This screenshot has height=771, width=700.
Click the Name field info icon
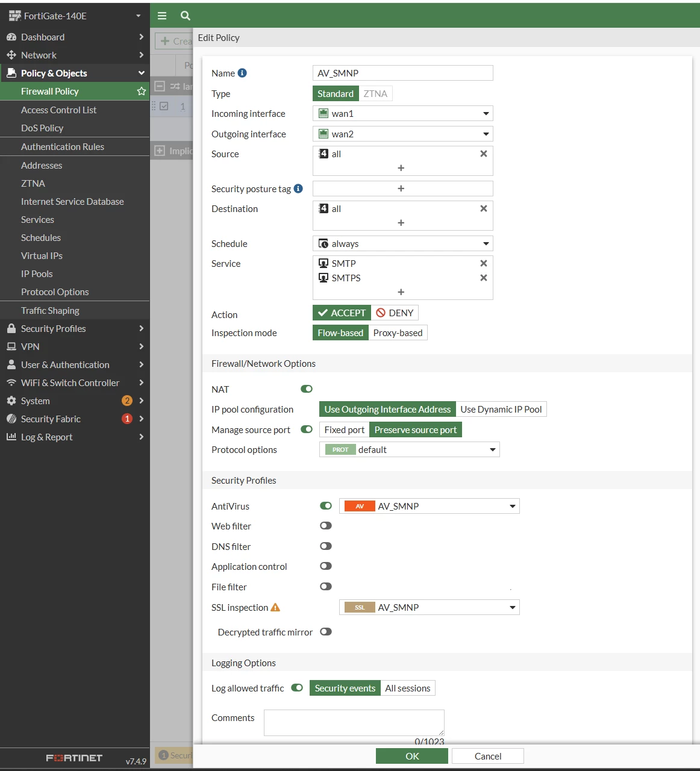[x=242, y=73]
